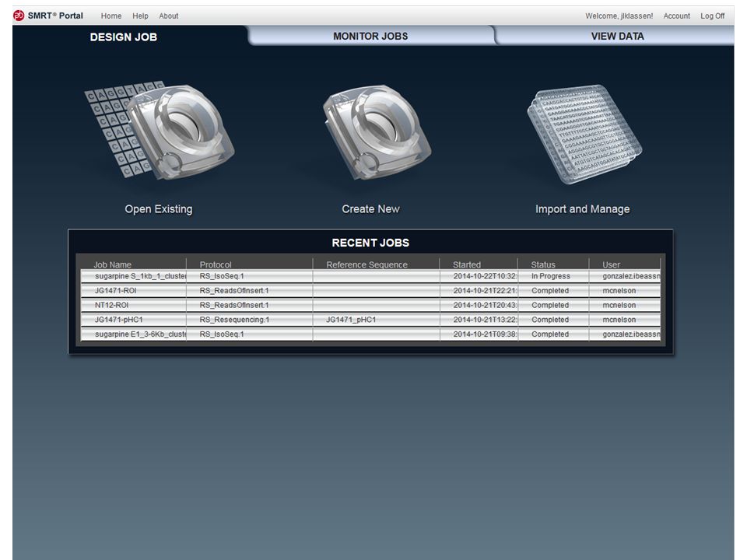The image size is (747, 560).
Task: Open the Home menu item
Action: click(x=111, y=16)
